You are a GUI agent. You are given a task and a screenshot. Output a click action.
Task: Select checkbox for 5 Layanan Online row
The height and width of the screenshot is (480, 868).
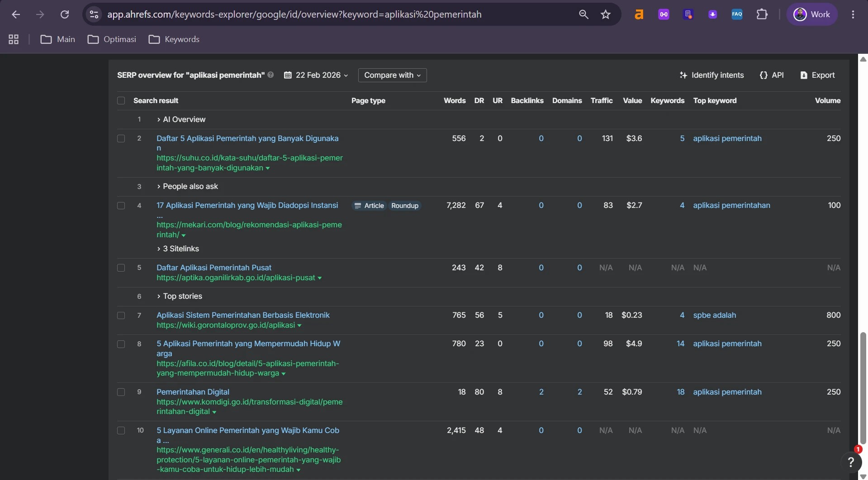(x=121, y=430)
